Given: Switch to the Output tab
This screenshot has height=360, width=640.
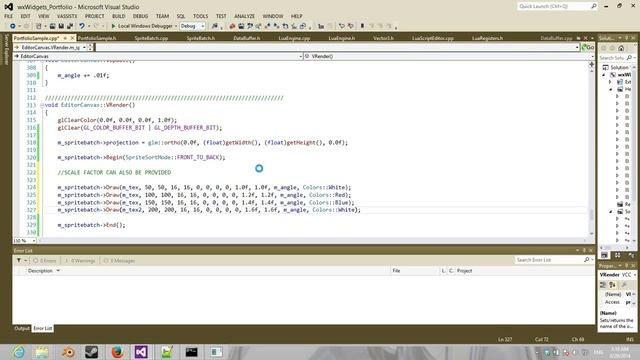Looking at the screenshot, I should click(x=22, y=328).
